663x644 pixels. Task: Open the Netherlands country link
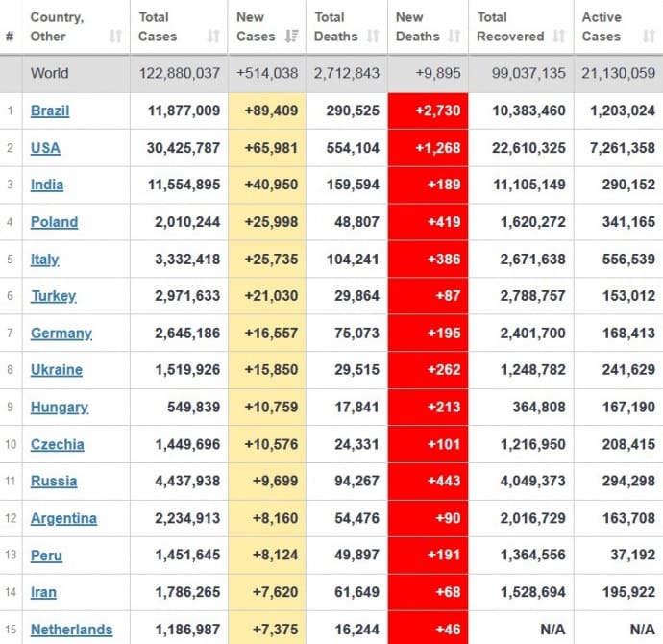coord(71,631)
